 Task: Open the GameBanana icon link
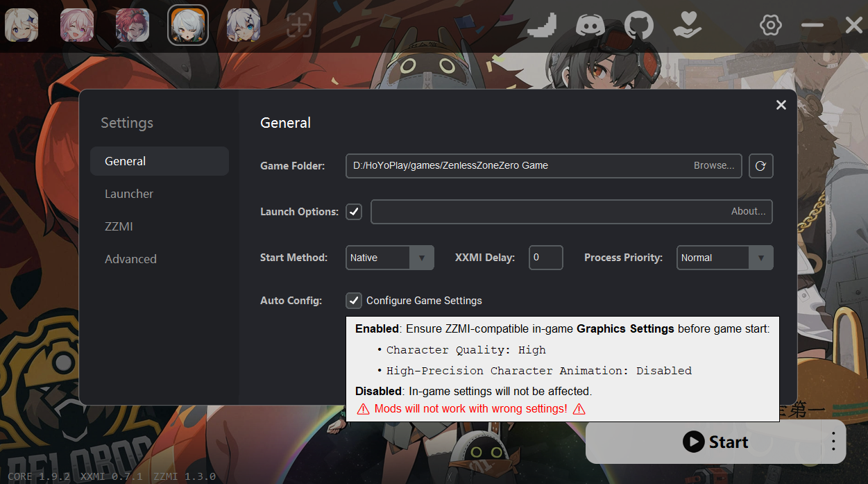[x=542, y=26]
